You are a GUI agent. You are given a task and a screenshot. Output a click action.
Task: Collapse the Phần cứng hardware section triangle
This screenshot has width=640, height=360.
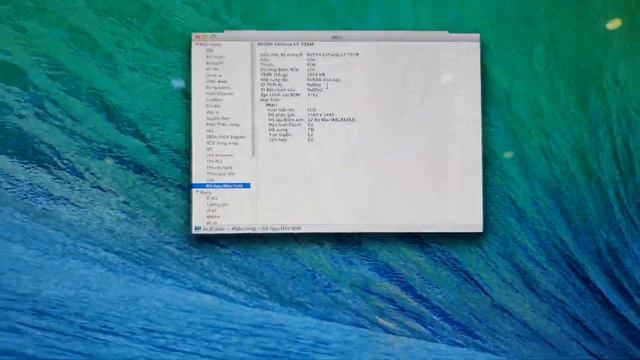coord(197,44)
